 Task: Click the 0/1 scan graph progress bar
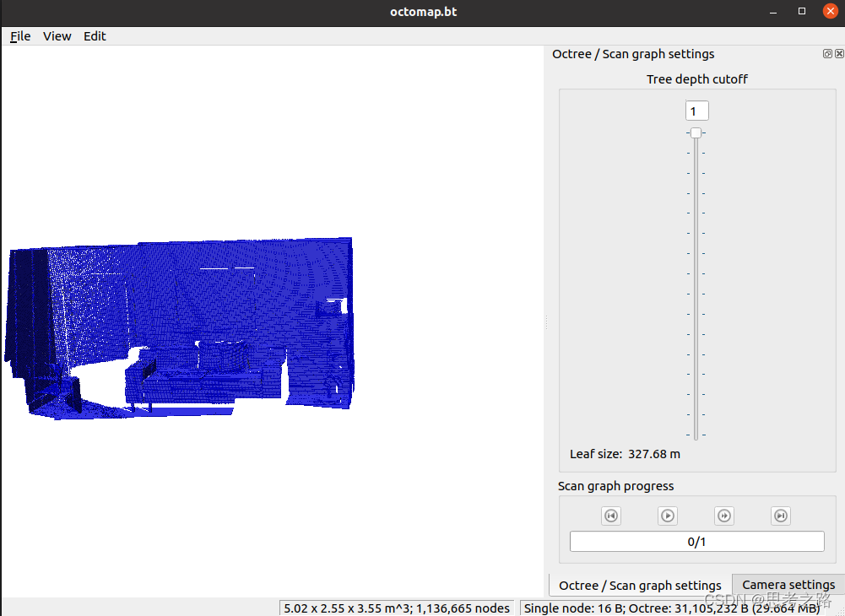click(696, 542)
